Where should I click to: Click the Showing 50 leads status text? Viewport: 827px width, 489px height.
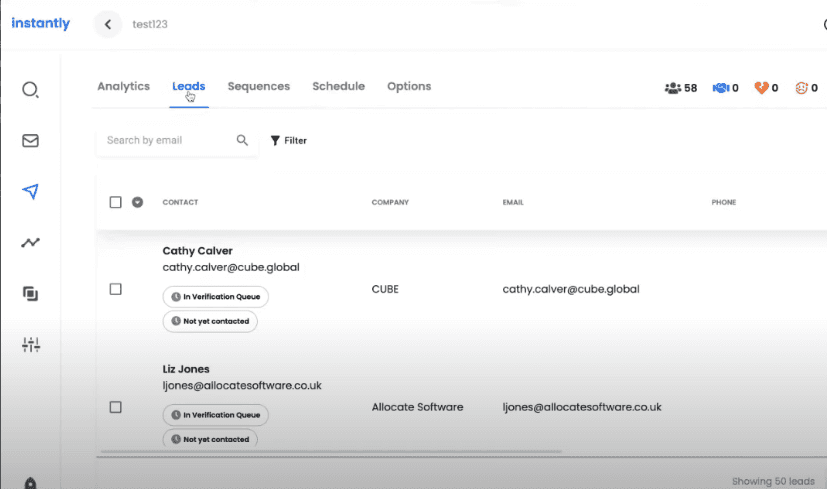(773, 481)
